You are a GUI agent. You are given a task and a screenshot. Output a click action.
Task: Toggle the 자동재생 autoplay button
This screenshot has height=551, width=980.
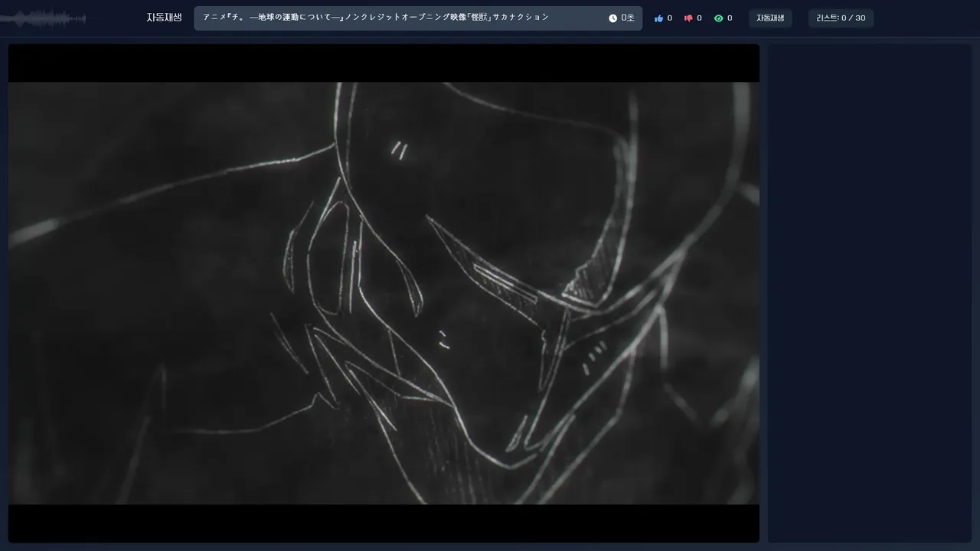(770, 18)
